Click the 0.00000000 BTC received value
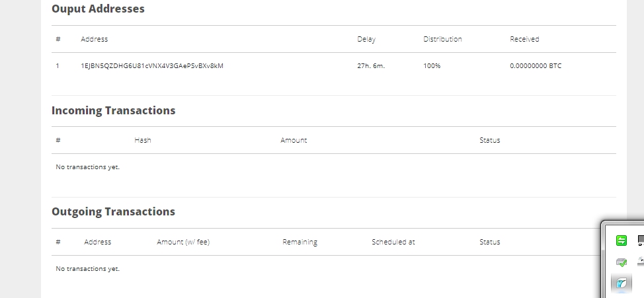The image size is (644, 298). point(536,66)
